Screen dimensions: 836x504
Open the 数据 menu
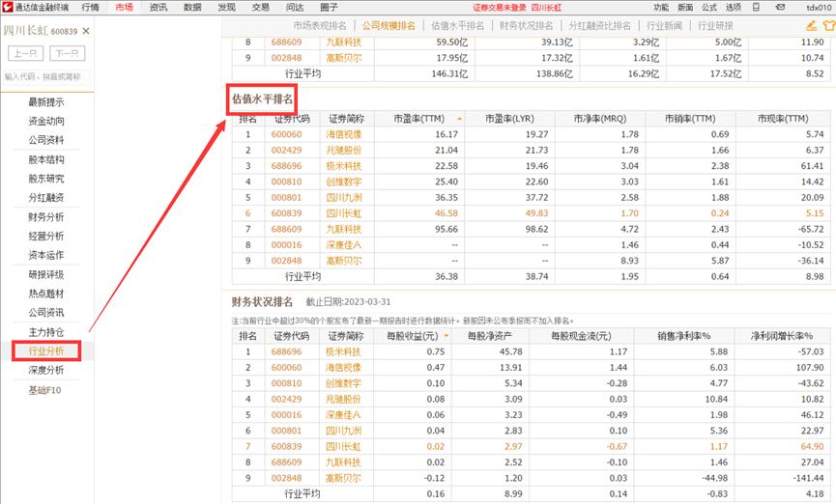click(192, 8)
